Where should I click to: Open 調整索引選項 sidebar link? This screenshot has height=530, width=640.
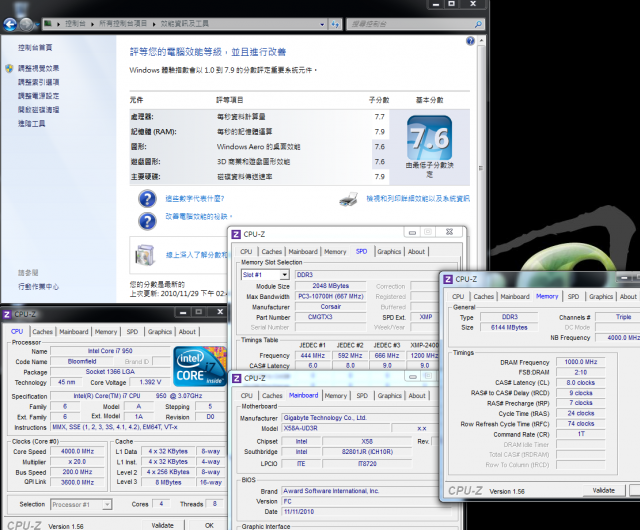[38, 82]
